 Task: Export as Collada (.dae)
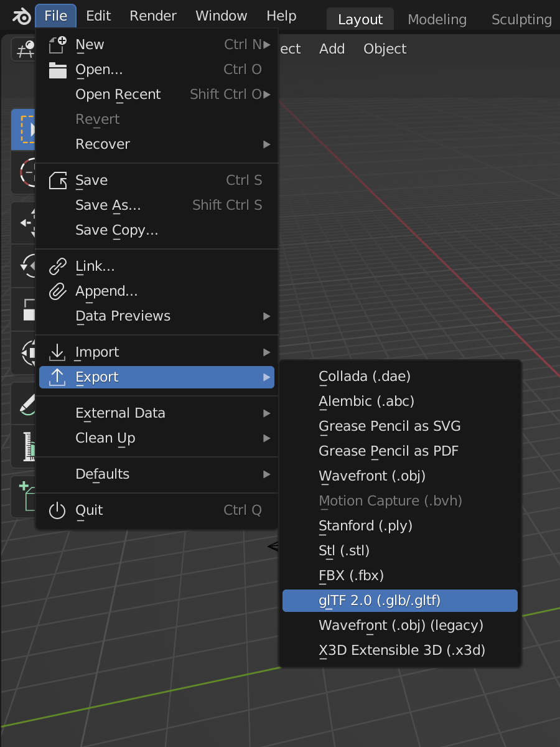click(x=400, y=377)
